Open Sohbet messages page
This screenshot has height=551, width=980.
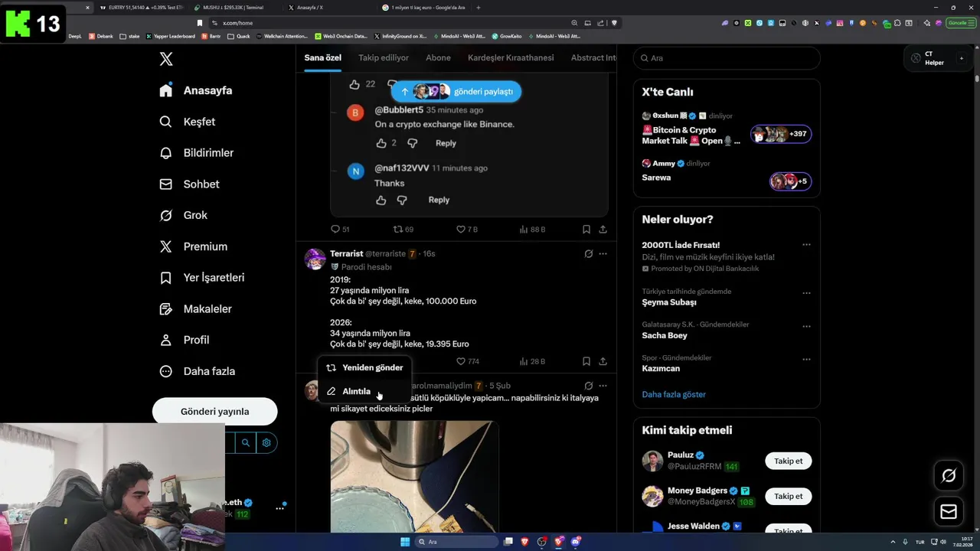189,184
